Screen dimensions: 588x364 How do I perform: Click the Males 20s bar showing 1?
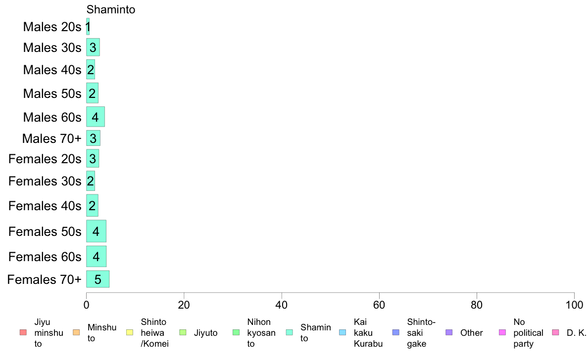point(88,27)
